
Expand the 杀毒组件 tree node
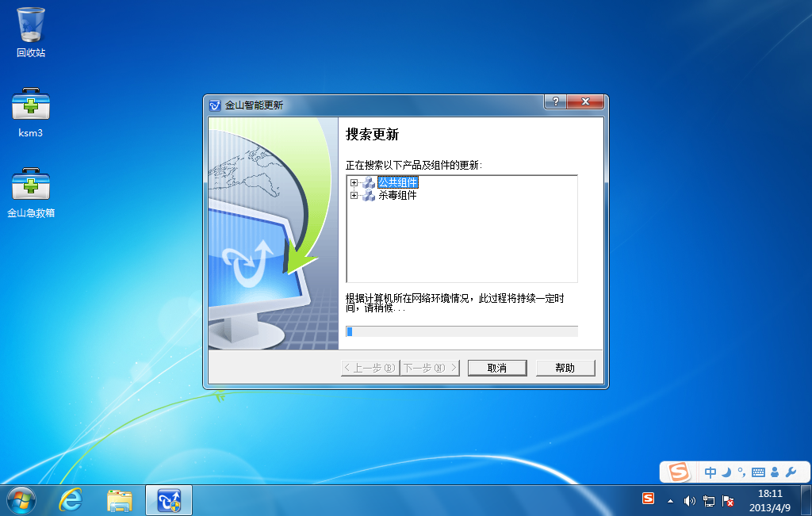[x=354, y=195]
